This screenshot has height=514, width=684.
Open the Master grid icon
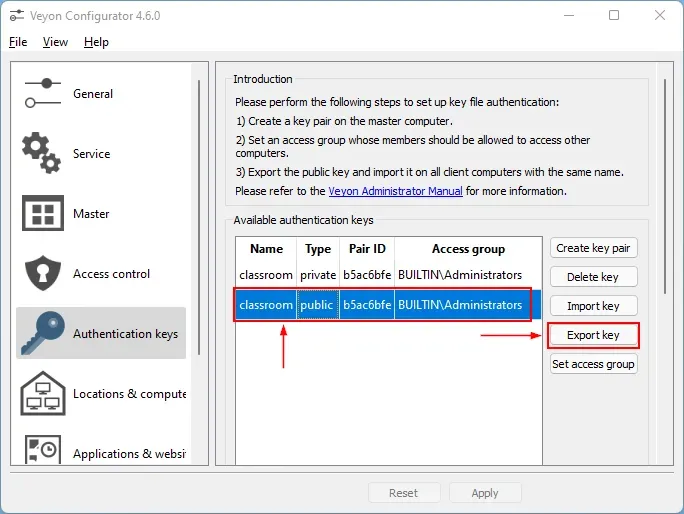click(x=42, y=213)
